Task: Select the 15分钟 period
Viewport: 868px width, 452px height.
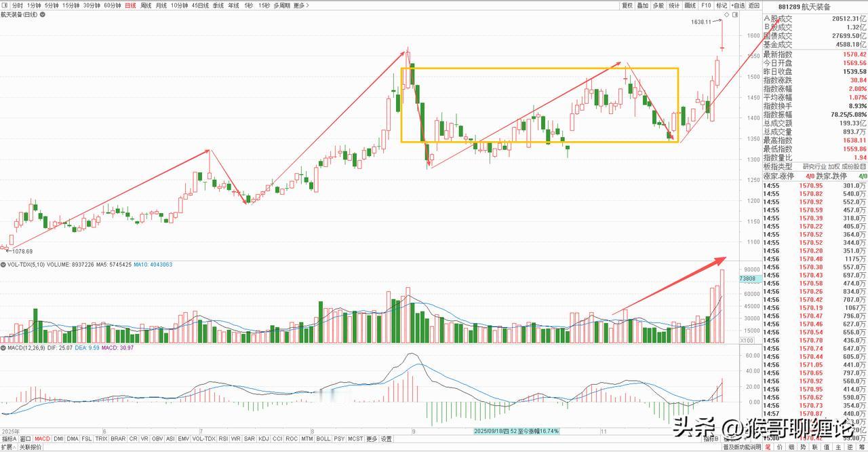Action: (x=71, y=5)
